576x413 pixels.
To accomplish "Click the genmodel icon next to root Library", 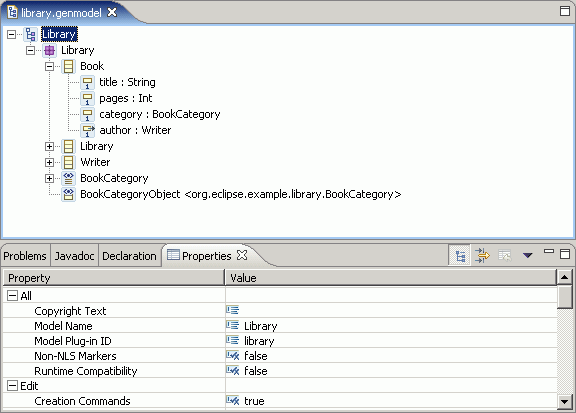I will click(30, 35).
